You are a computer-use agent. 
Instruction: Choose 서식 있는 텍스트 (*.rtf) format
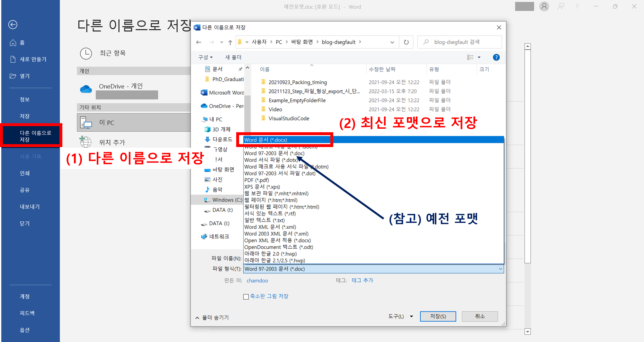coord(373,213)
